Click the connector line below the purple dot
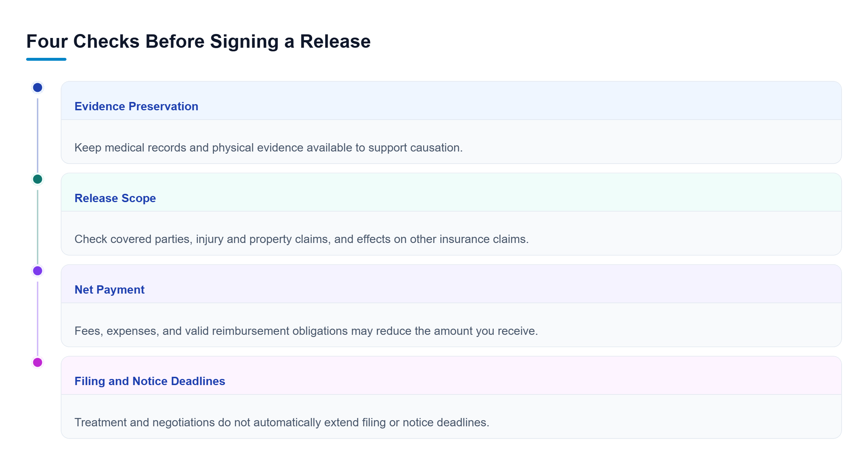Viewport: 868px width, 465px height. 38,319
